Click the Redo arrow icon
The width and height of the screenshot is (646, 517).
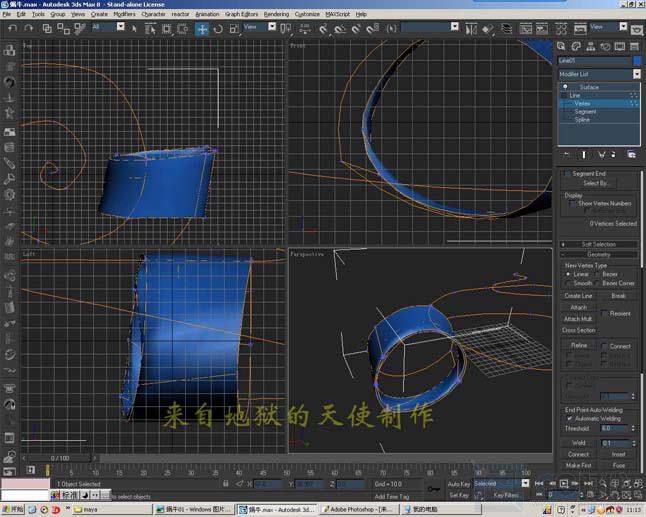[28, 28]
